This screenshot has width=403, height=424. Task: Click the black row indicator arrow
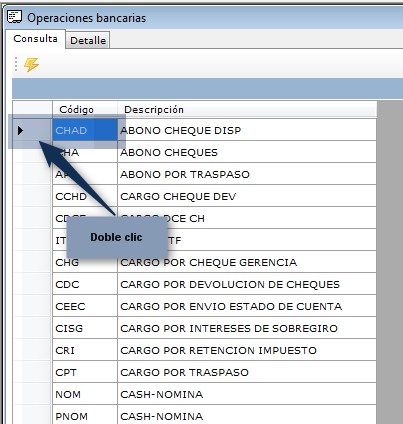click(x=21, y=130)
